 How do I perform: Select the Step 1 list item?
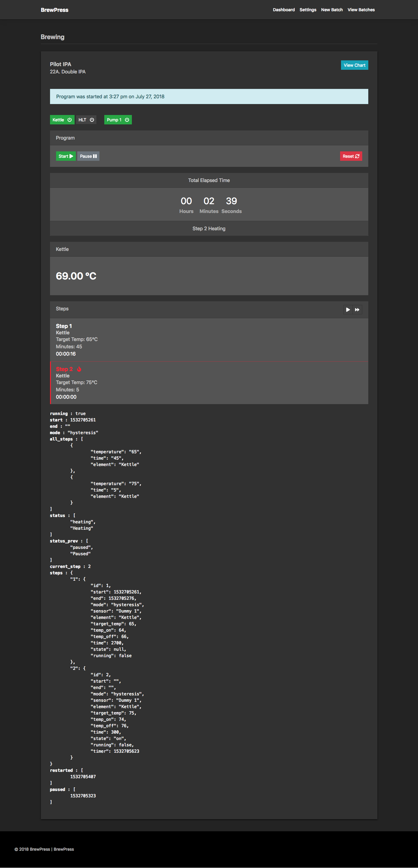[x=209, y=340]
